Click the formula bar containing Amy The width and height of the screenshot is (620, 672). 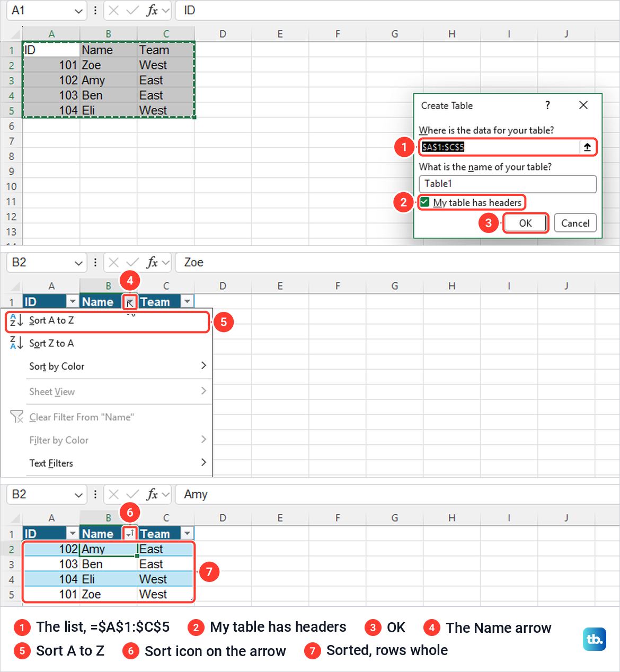(397, 494)
